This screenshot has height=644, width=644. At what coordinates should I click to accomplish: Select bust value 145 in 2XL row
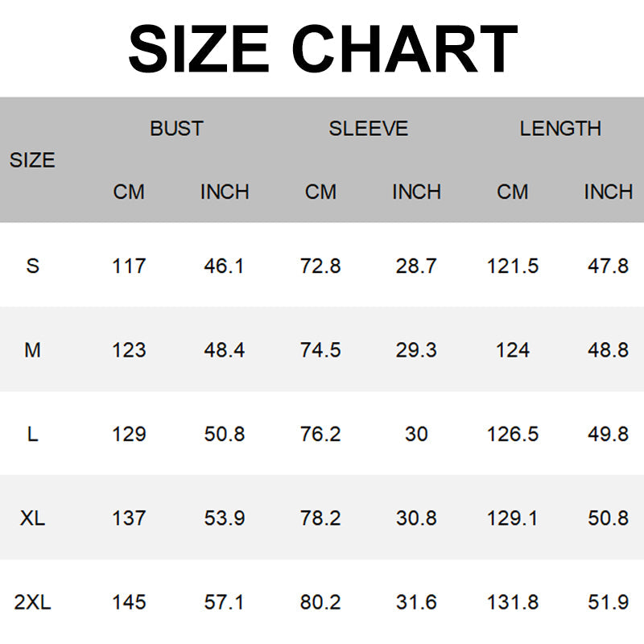click(129, 601)
